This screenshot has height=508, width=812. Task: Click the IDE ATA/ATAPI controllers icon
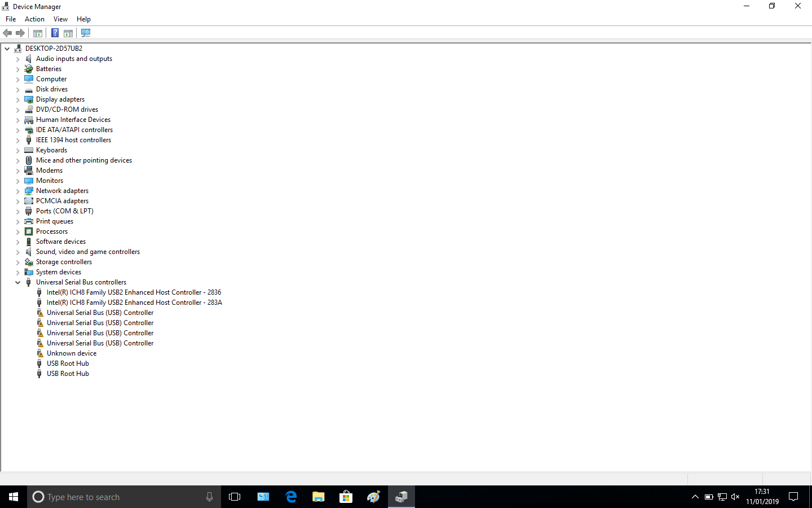[29, 130]
